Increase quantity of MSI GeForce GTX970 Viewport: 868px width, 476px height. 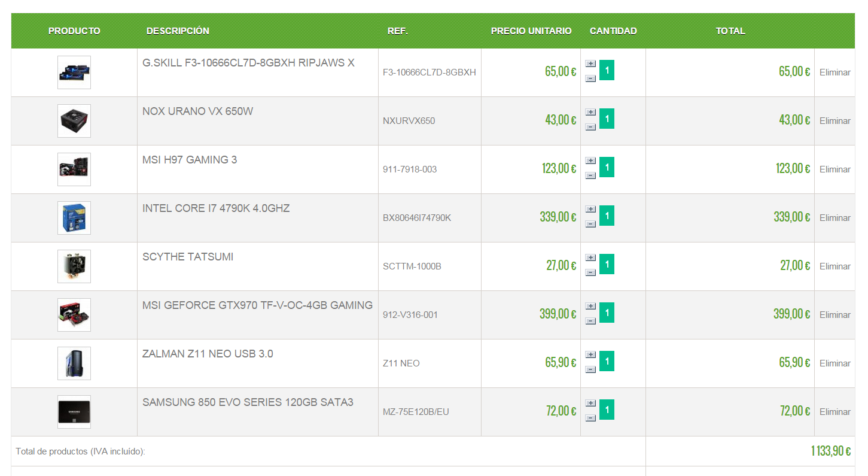click(x=590, y=306)
